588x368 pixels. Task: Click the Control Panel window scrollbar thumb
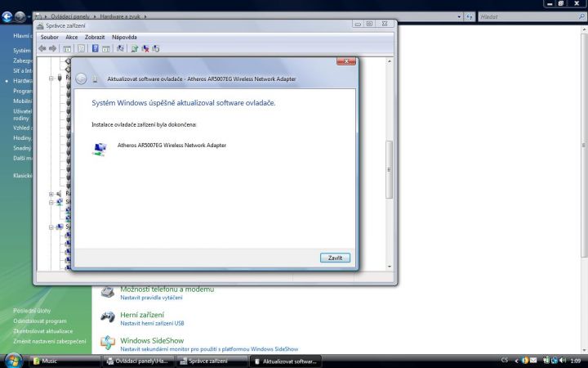(x=584, y=145)
